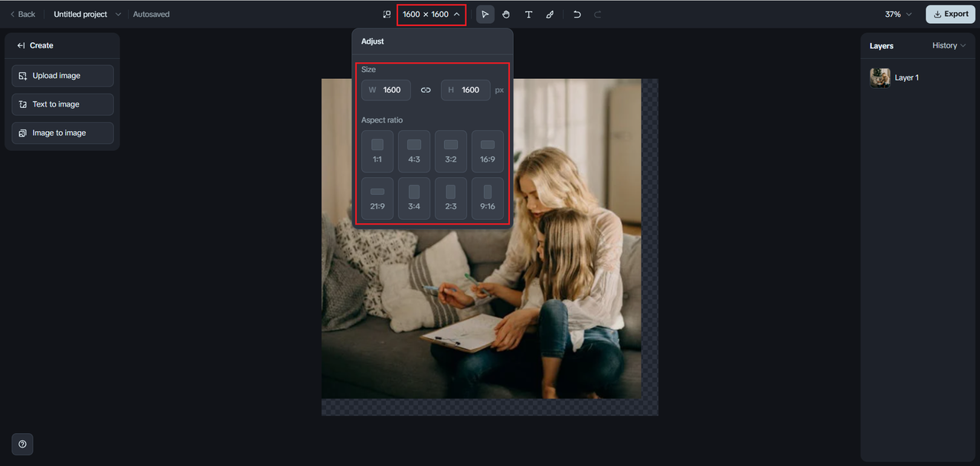Open Image to image
Screen dimensions: 980x466
[x=63, y=133]
